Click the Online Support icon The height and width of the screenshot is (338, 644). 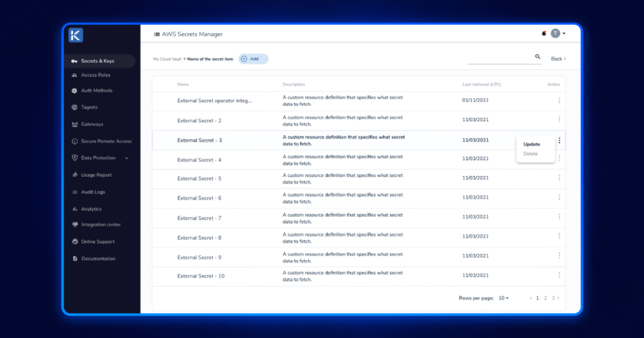click(75, 242)
